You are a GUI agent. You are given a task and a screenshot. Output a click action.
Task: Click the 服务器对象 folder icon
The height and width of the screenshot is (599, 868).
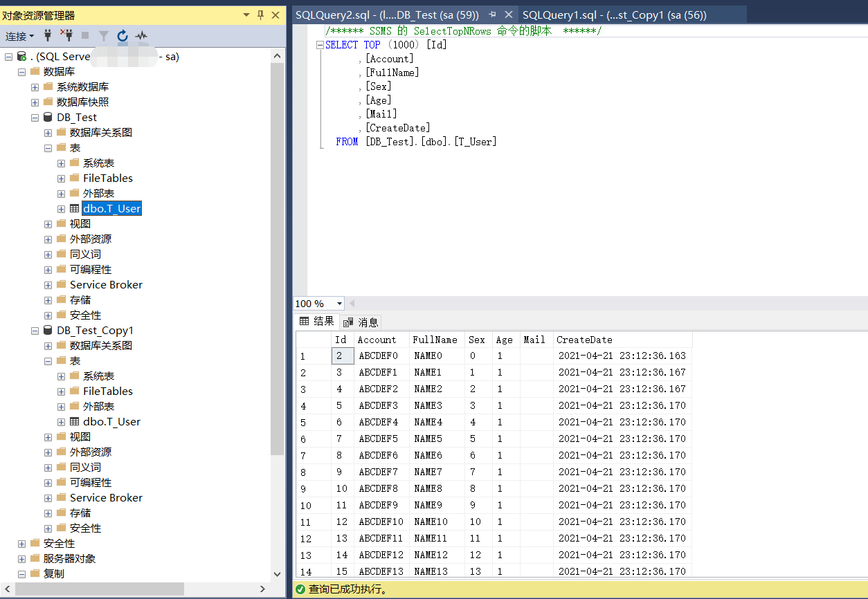coord(35,558)
